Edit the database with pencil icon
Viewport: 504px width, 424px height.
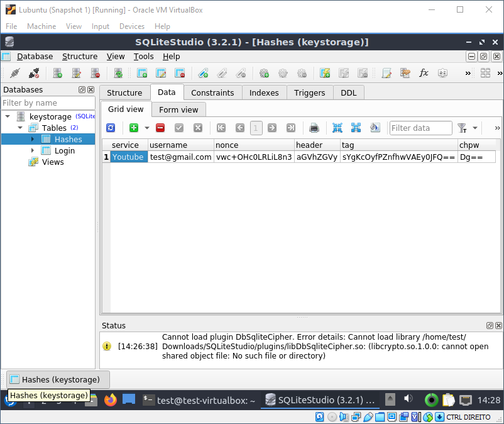(x=77, y=73)
